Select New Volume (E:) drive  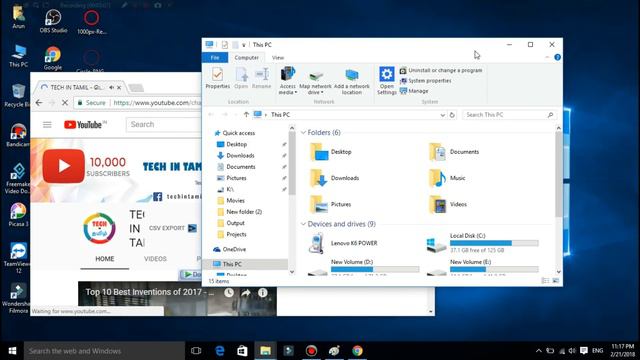coord(482,267)
